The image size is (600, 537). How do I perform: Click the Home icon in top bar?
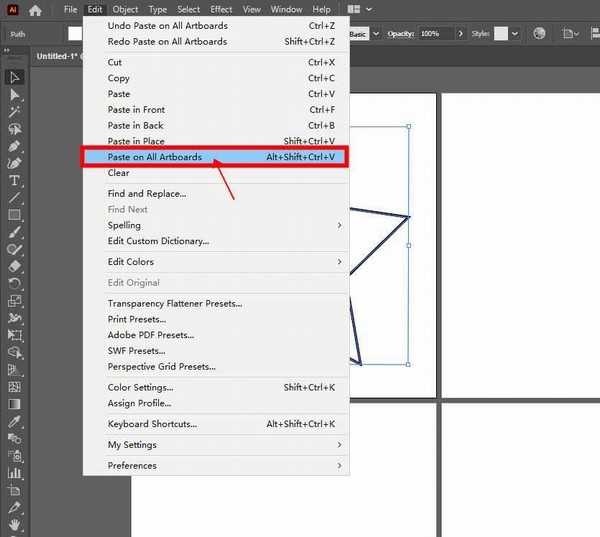pos(36,10)
